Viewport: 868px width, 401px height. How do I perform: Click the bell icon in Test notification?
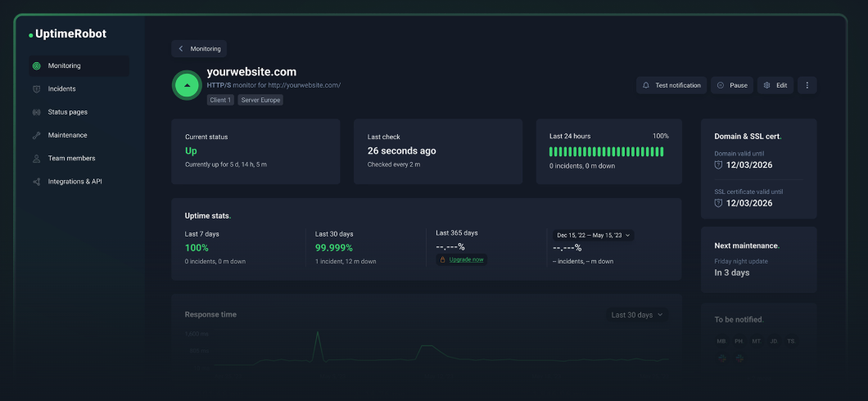[x=645, y=85]
